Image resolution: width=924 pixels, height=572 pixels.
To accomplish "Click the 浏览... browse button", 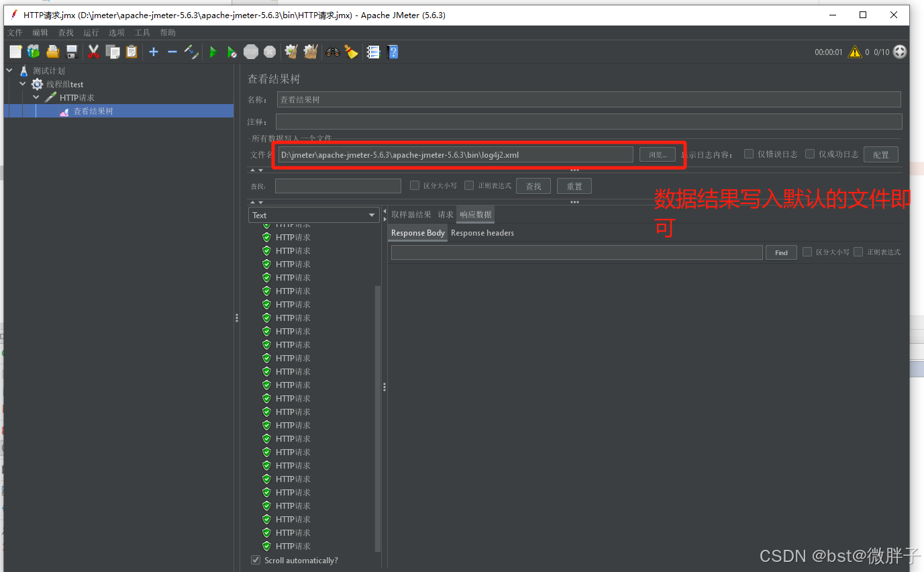I will pyautogui.click(x=658, y=154).
